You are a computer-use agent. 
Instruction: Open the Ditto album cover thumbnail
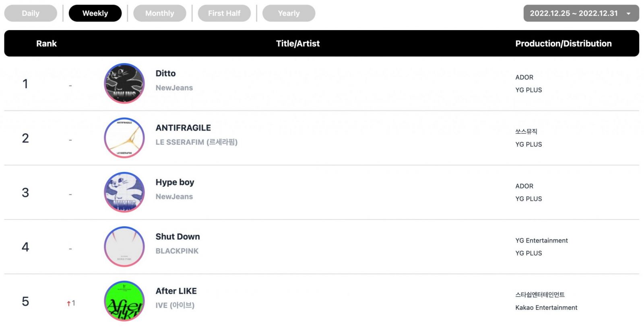point(124,83)
